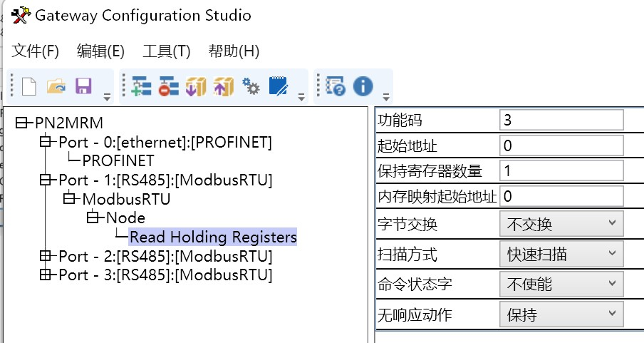Click the 字节交换 property label
The height and width of the screenshot is (343, 644).
407,225
